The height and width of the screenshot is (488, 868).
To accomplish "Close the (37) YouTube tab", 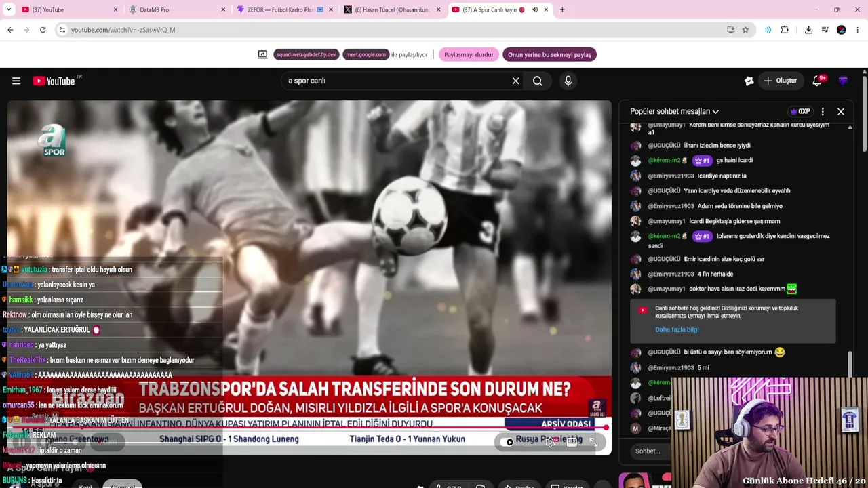I will (116, 9).
